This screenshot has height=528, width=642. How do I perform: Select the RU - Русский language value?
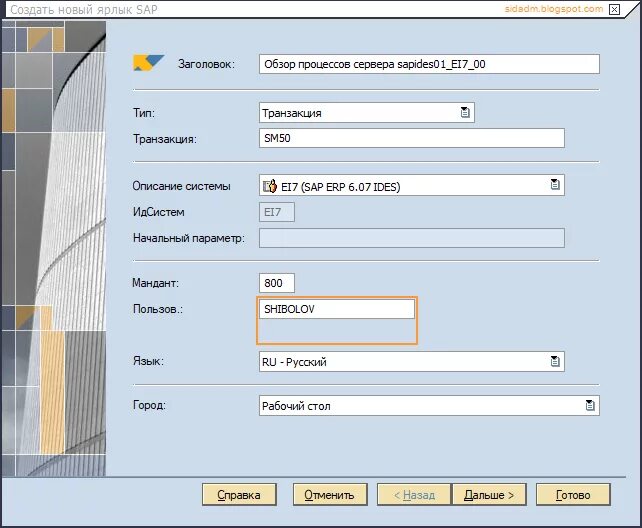pyautogui.click(x=294, y=362)
